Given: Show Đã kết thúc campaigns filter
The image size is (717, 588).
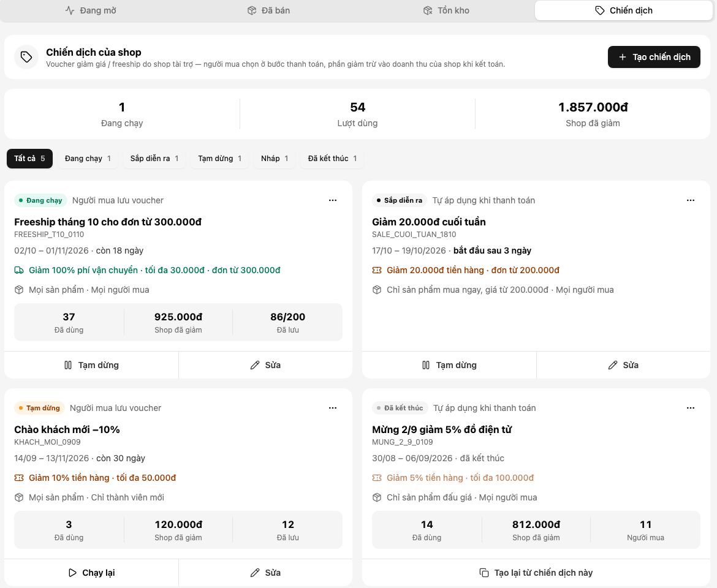Looking at the screenshot, I should point(332,159).
